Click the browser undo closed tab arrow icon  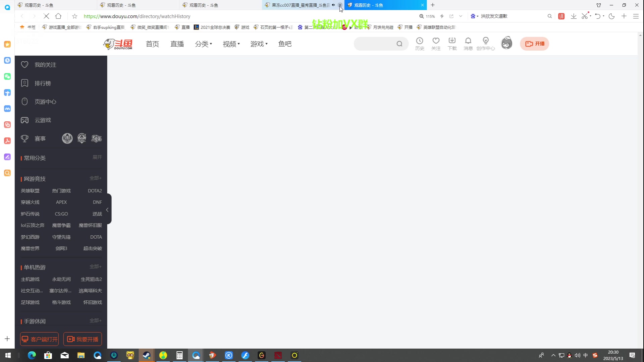tap(598, 16)
